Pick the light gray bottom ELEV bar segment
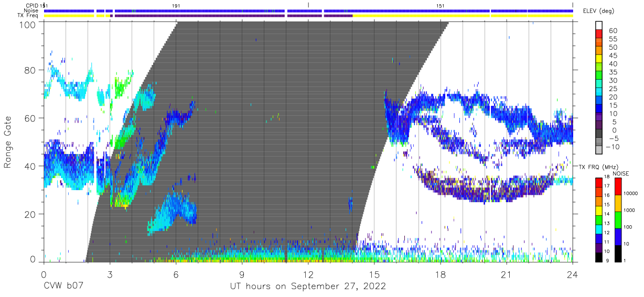The height and width of the screenshot is (297, 644). [x=599, y=151]
